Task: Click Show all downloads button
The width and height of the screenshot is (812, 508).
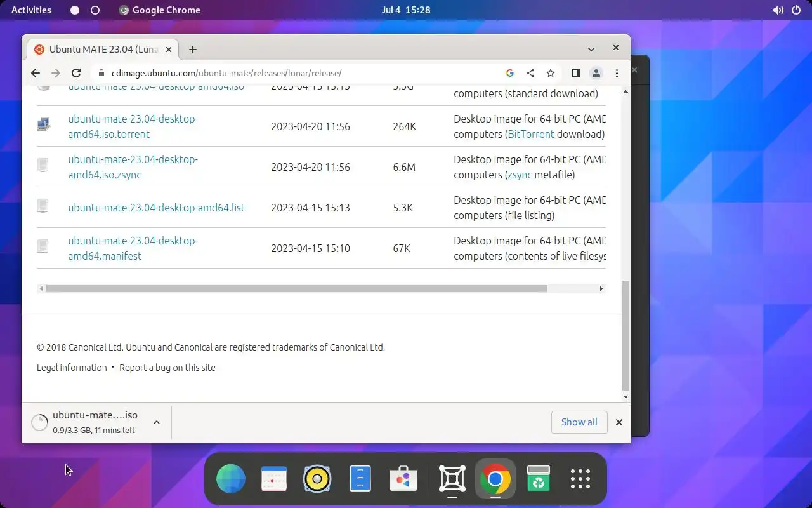Action: tap(579, 422)
